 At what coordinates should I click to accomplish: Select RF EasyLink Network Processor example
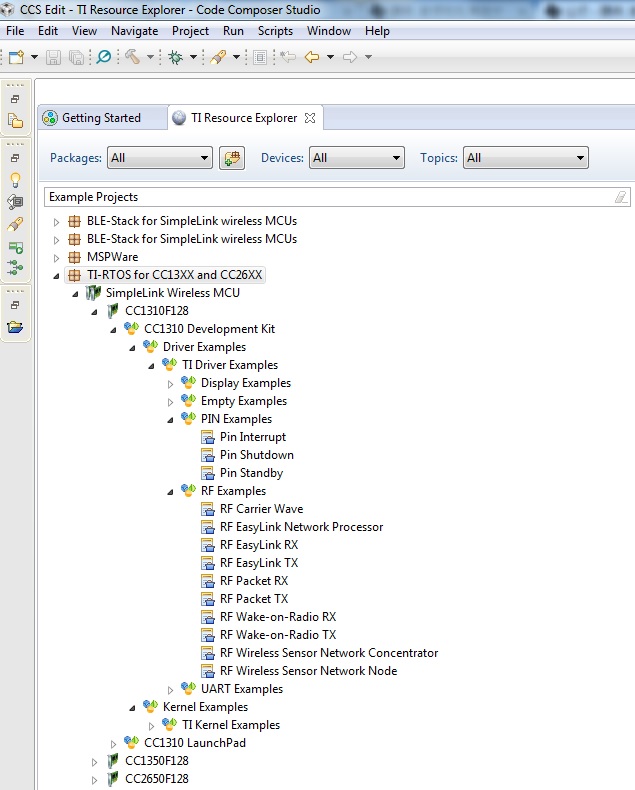pos(301,527)
